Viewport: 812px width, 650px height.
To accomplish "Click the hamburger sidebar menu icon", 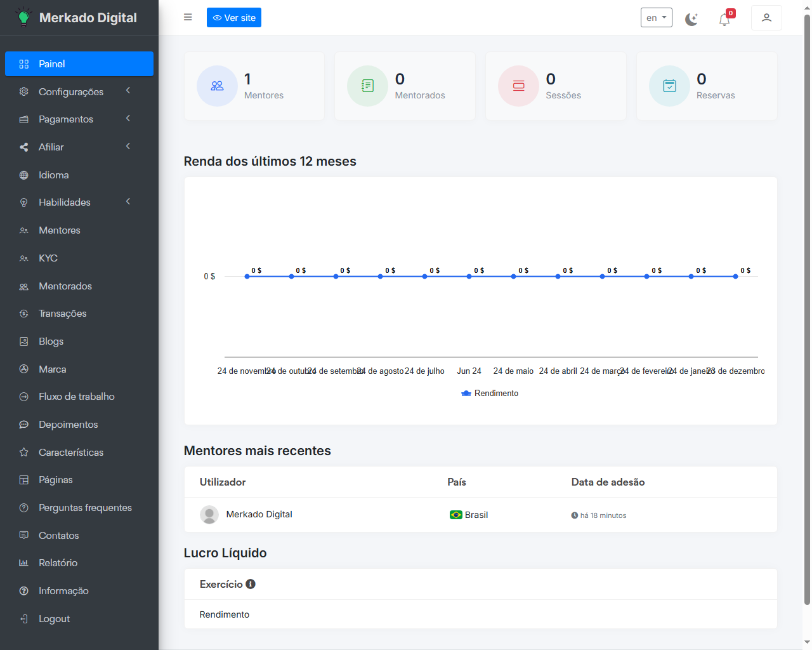I will [x=188, y=17].
